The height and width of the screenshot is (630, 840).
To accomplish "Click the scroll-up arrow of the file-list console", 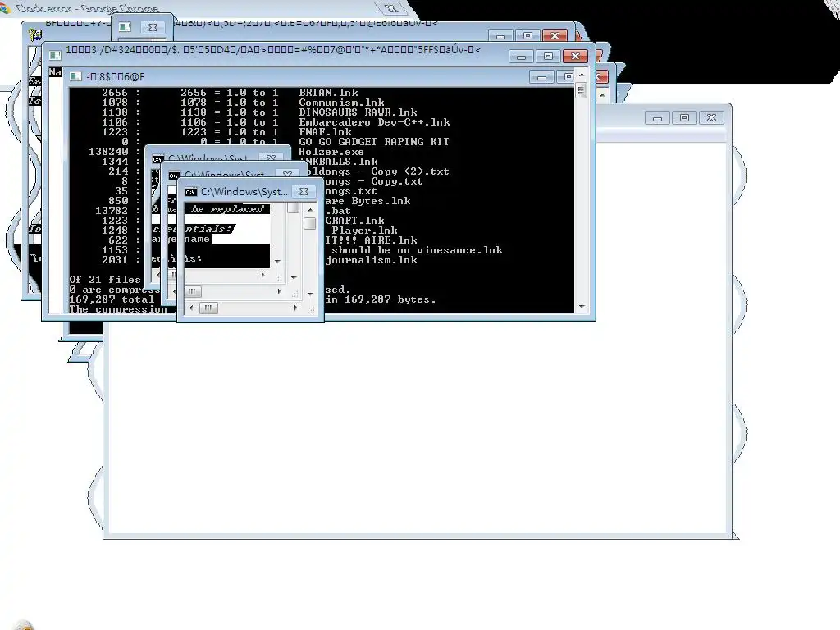I will [x=582, y=75].
